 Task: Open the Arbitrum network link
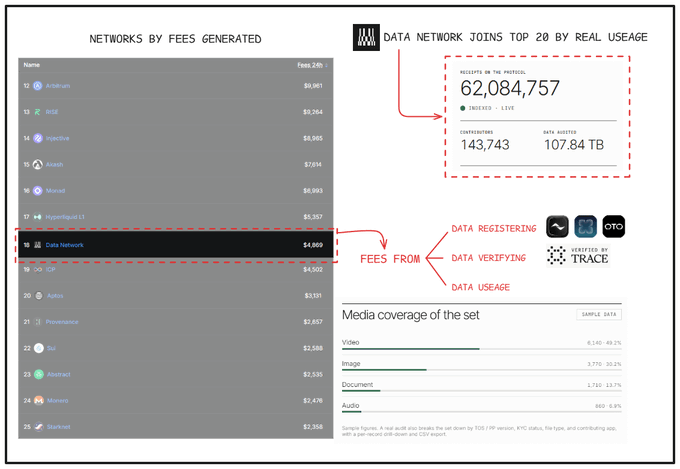tap(58, 86)
